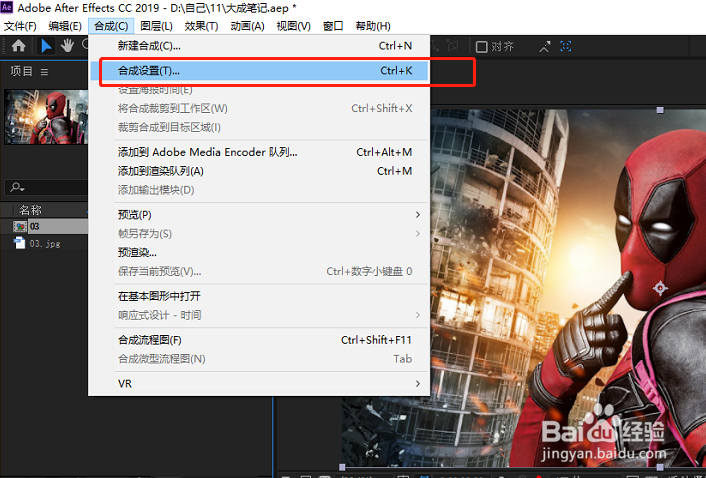Click the Deadpool preview thumbnail in project panel
Viewport: 706px width, 478px height.
pyautogui.click(x=46, y=117)
